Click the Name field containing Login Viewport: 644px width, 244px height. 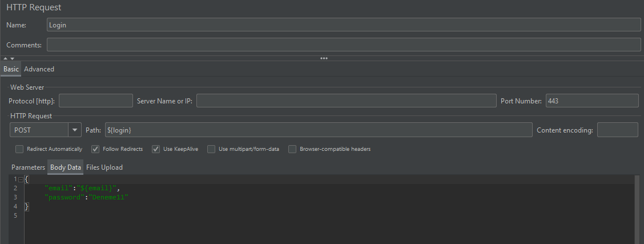[343, 25]
